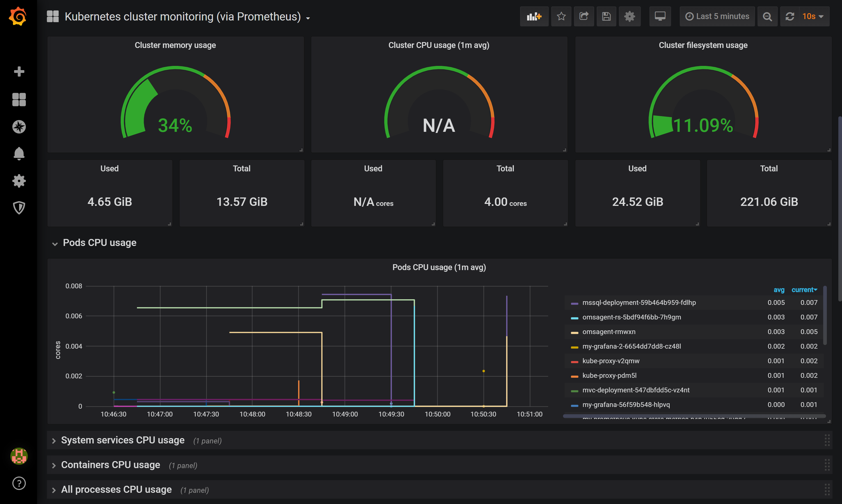Toggle mvc-deployment-547dbfdd5c-vz4nt series

[x=636, y=390]
